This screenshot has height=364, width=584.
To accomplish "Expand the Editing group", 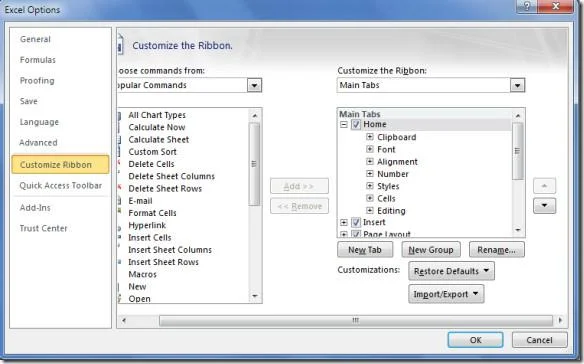I will (369, 211).
